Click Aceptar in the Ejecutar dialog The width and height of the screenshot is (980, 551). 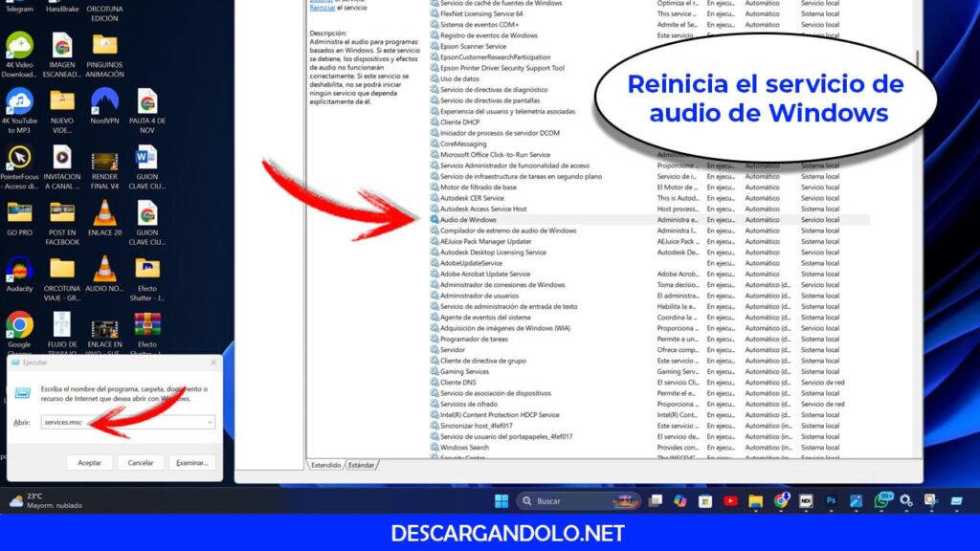pyautogui.click(x=90, y=463)
